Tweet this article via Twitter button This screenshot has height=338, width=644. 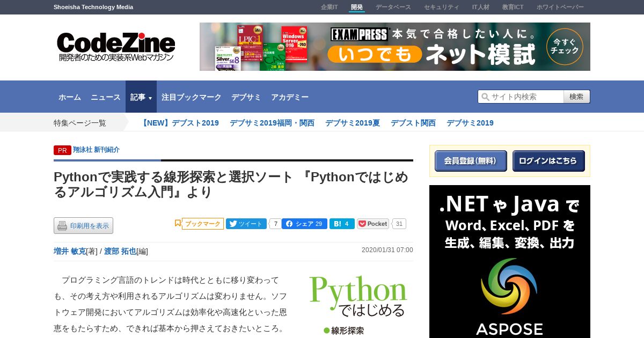[246, 224]
